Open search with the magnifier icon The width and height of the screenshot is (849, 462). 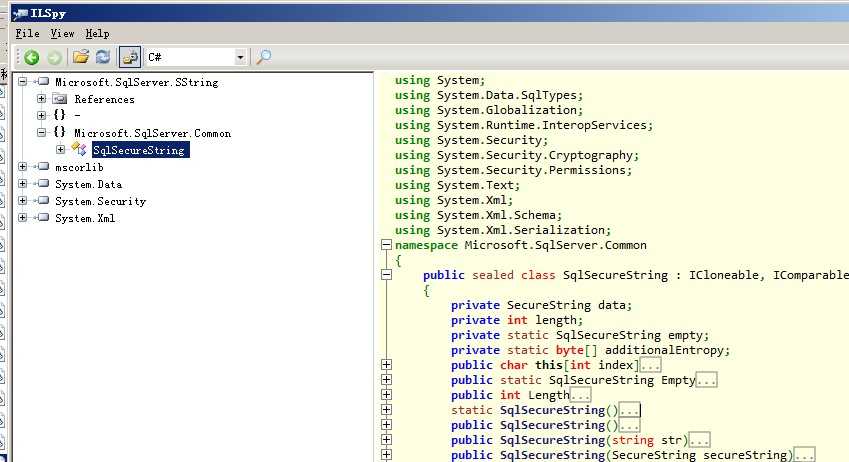264,56
